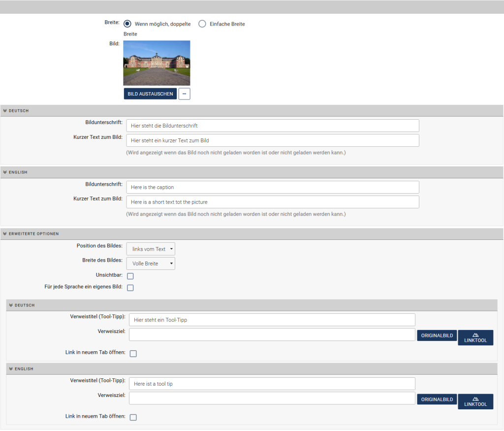Enable the Unsichtbar checkbox
The image size is (504, 431).
click(130, 276)
